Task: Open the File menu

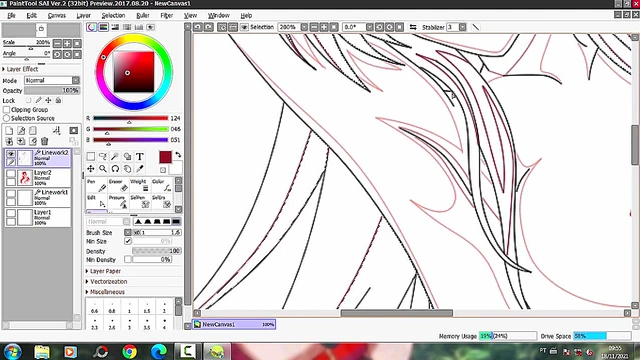Action: (x=11, y=15)
